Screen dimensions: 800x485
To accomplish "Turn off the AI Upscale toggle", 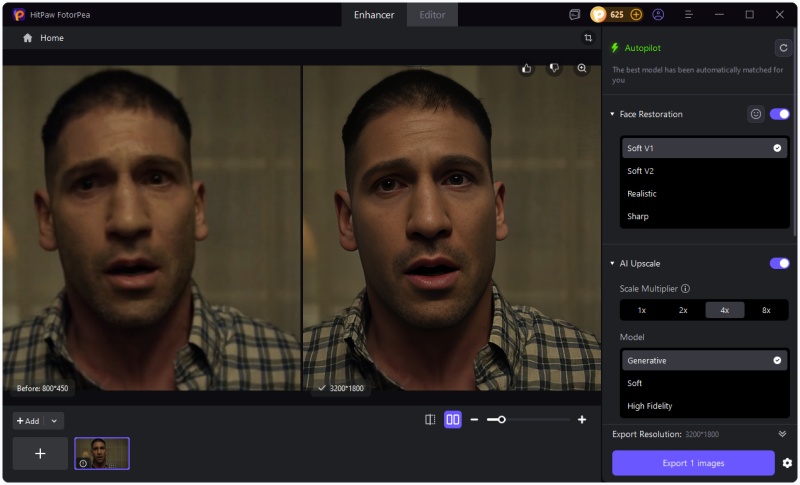I will pos(779,263).
